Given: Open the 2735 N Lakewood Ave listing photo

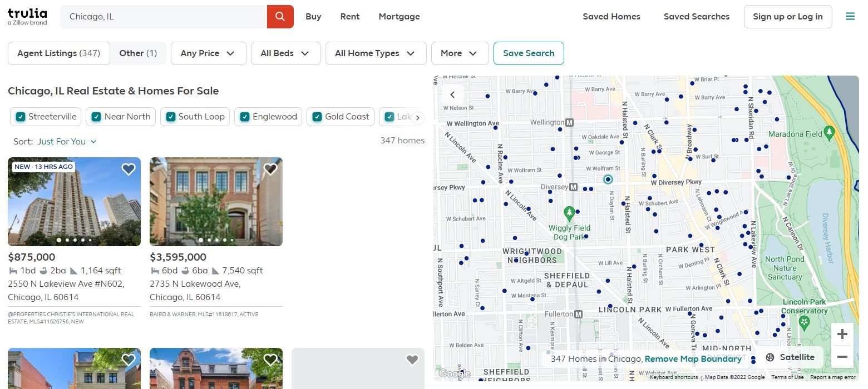Looking at the screenshot, I should click(x=216, y=202).
